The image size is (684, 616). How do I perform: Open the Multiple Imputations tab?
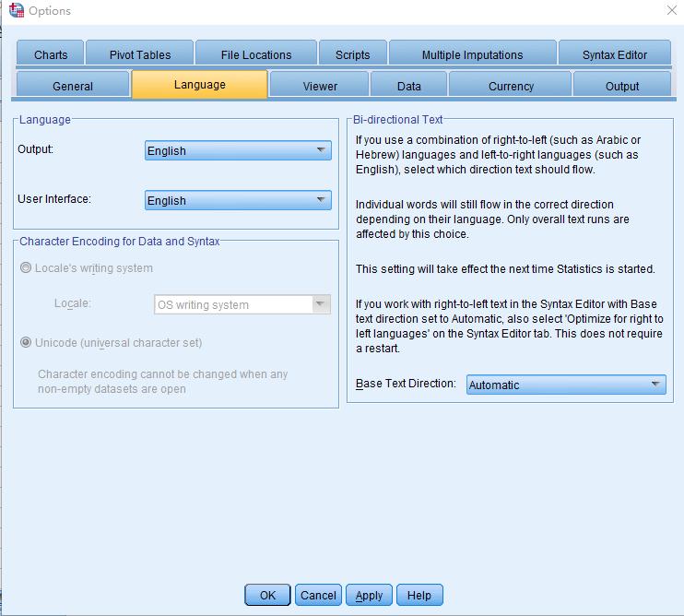pyautogui.click(x=472, y=54)
